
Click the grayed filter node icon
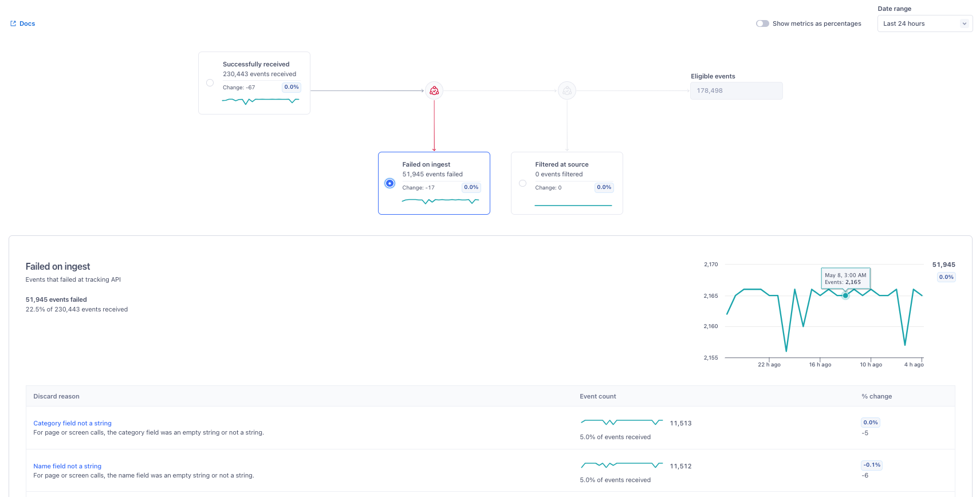click(566, 90)
